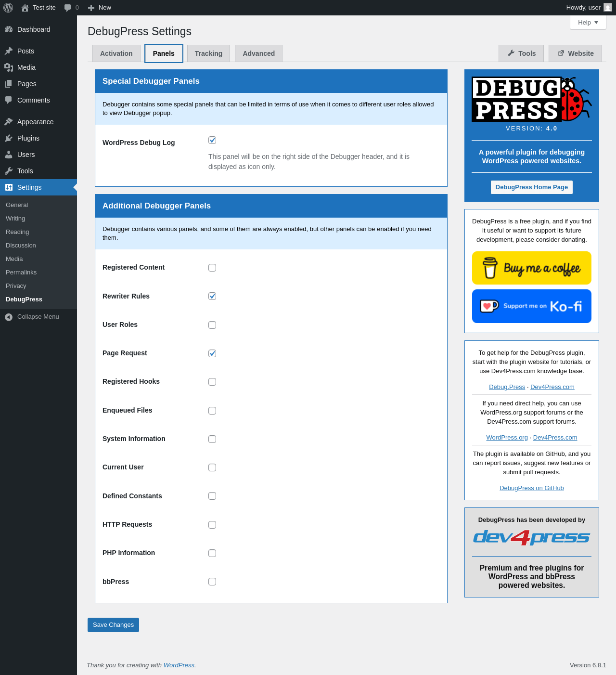
Task: Click the Tools wrench icon in sidebar
Action: pos(9,171)
